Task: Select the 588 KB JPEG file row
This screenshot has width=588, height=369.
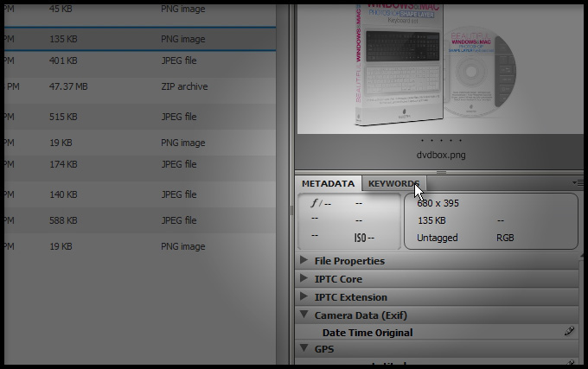Action: pyautogui.click(x=138, y=221)
